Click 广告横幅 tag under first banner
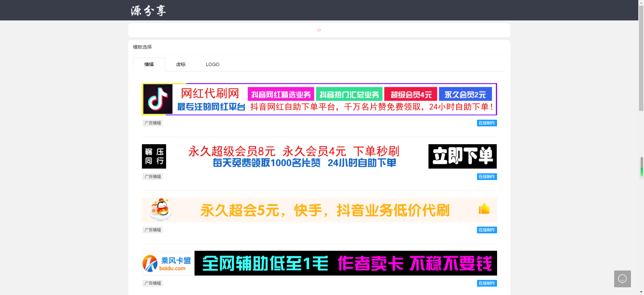The width and height of the screenshot is (644, 295). (153, 123)
